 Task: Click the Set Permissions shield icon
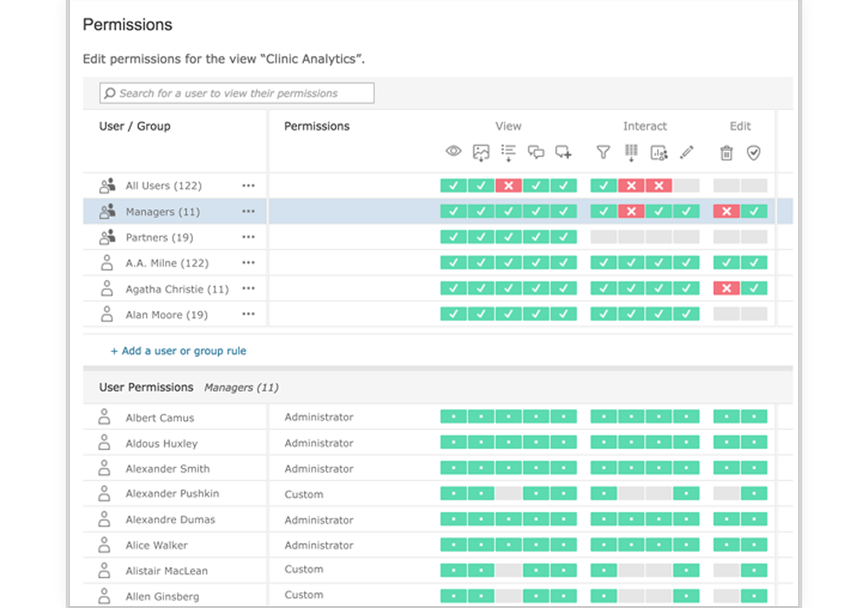tap(753, 153)
